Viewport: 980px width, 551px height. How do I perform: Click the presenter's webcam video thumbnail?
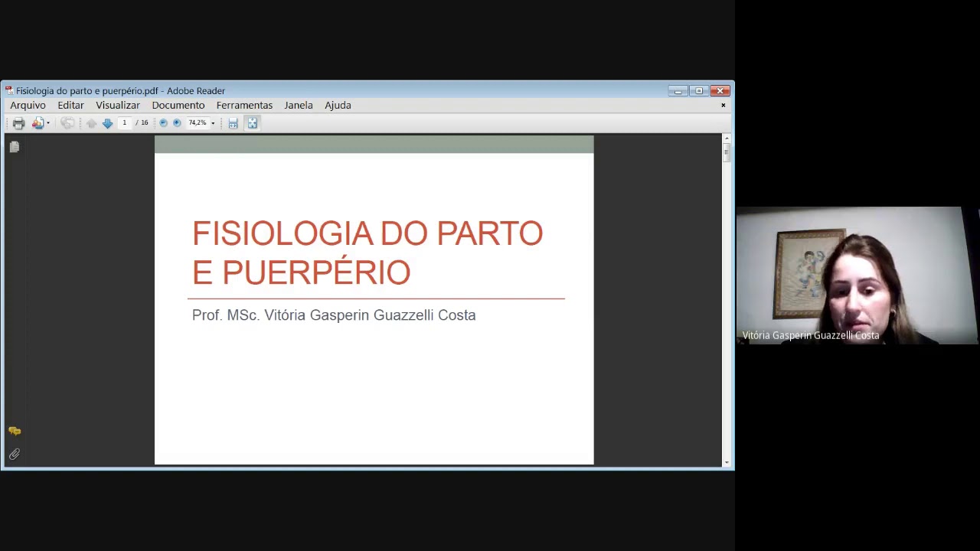[x=857, y=275]
